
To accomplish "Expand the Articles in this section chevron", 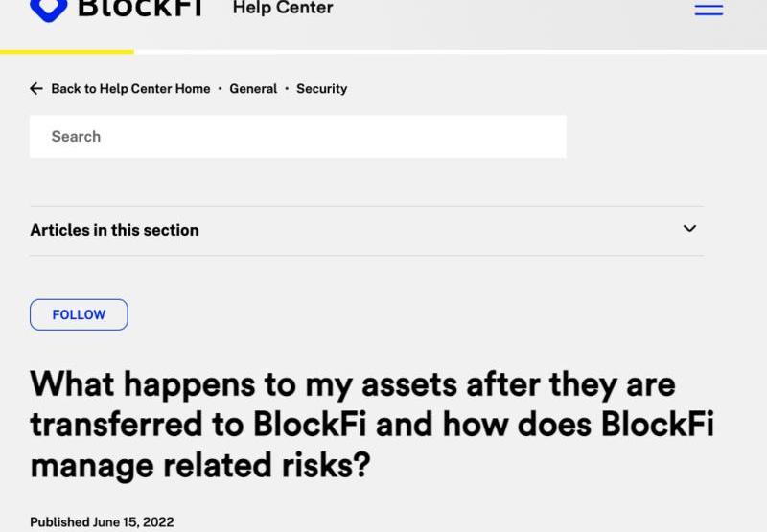I will point(689,228).
